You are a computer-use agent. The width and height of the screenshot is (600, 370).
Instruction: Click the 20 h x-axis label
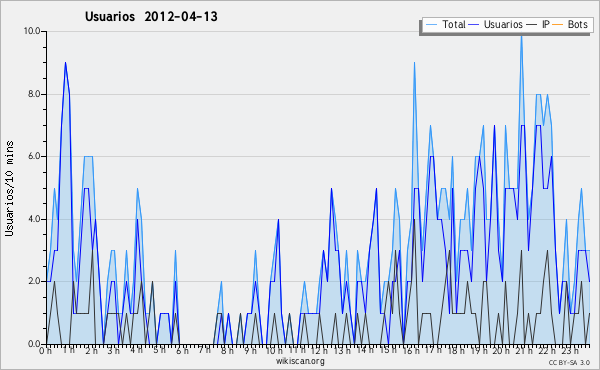(501, 350)
